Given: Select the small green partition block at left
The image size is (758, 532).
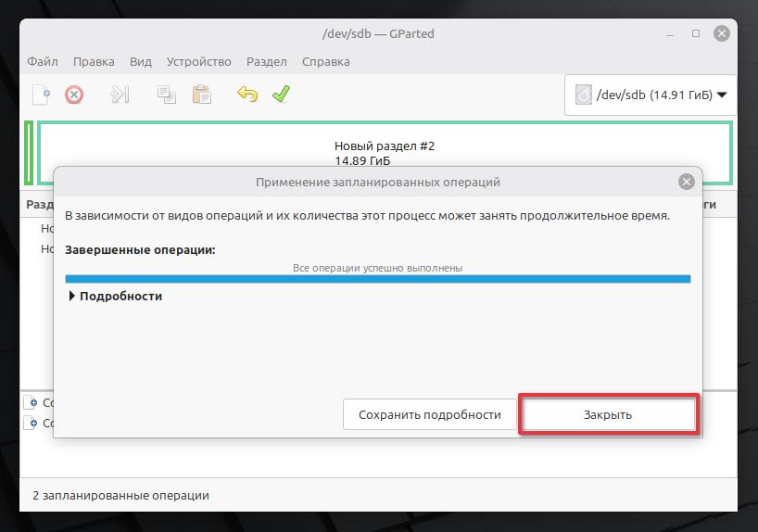Looking at the screenshot, I should [x=29, y=153].
